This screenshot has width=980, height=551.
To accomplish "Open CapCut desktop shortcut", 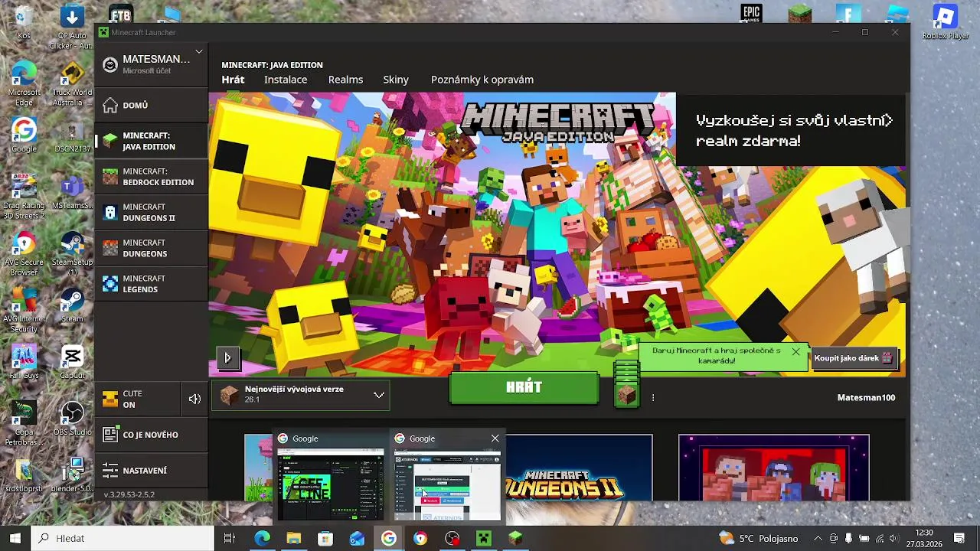I will (x=71, y=362).
